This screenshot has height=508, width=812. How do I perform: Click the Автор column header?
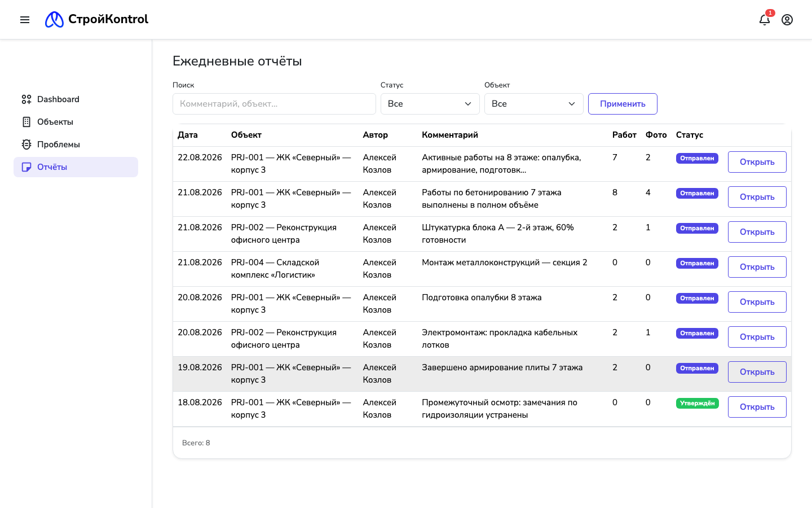pos(376,135)
